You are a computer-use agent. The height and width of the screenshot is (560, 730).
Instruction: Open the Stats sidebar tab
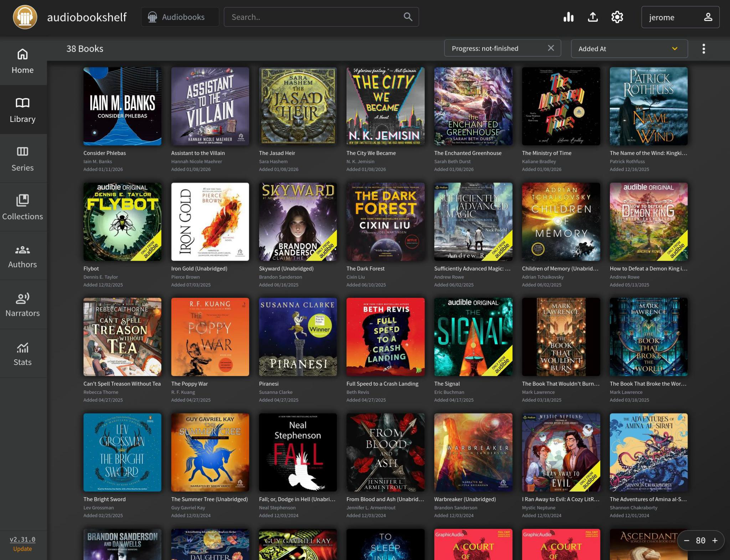23,354
